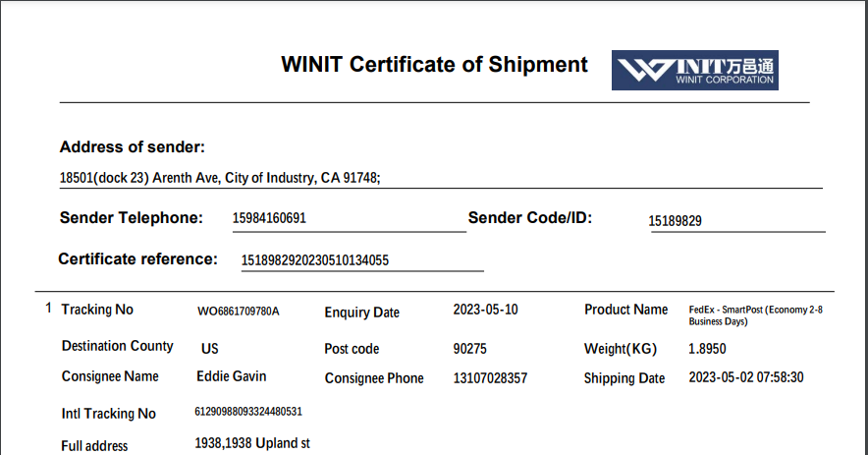Image resolution: width=868 pixels, height=455 pixels.
Task: Click the shipping date timestamp value
Action: [x=746, y=377]
